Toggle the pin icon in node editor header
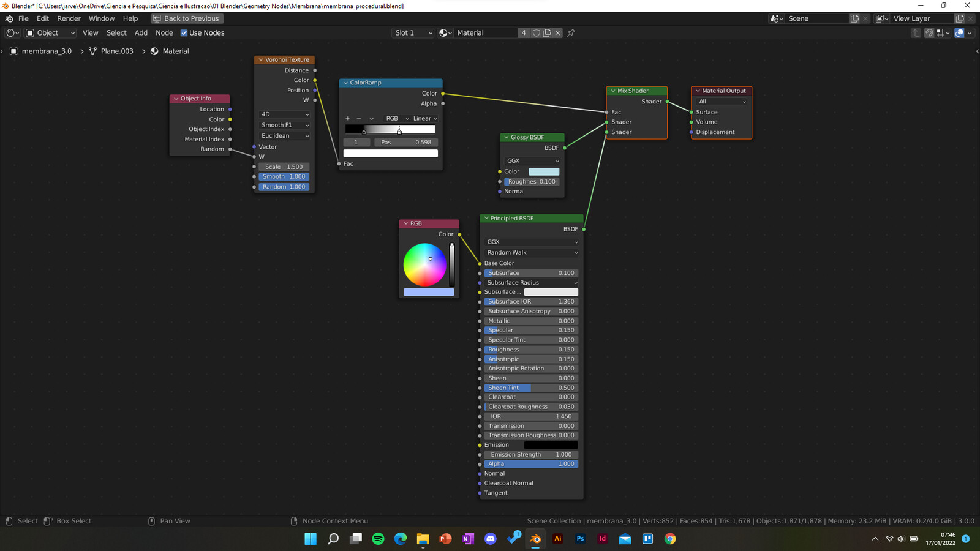The height and width of the screenshot is (551, 980). 571,33
